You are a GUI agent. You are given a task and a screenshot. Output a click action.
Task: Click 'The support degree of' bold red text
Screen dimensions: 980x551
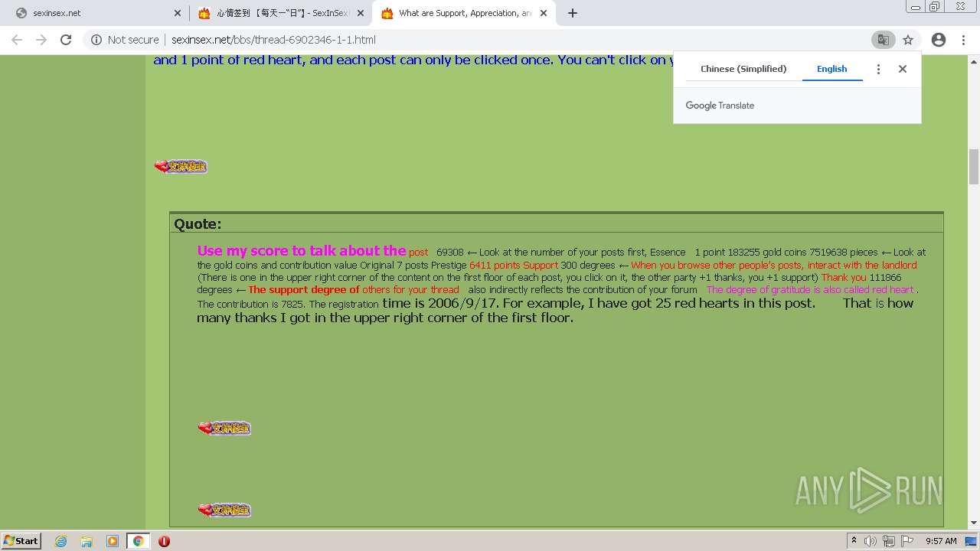tap(304, 289)
